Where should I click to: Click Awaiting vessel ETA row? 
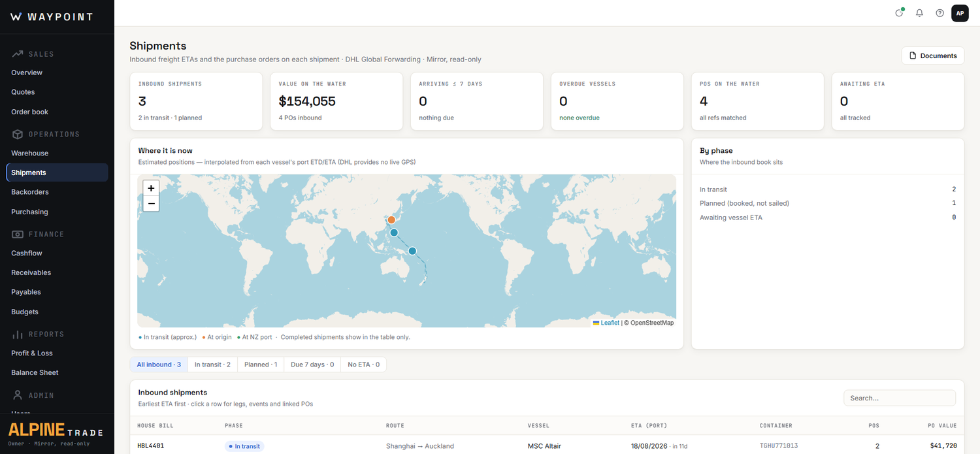coord(828,218)
